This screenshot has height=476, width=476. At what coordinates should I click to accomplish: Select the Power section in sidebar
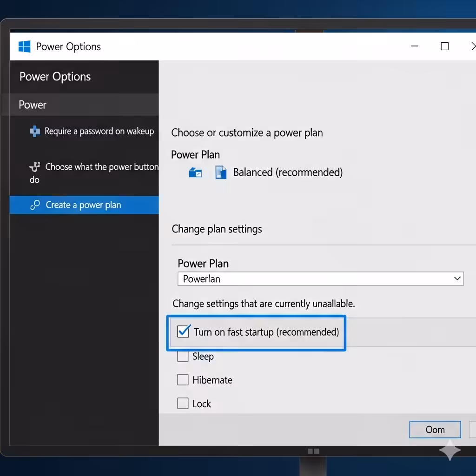coord(84,105)
